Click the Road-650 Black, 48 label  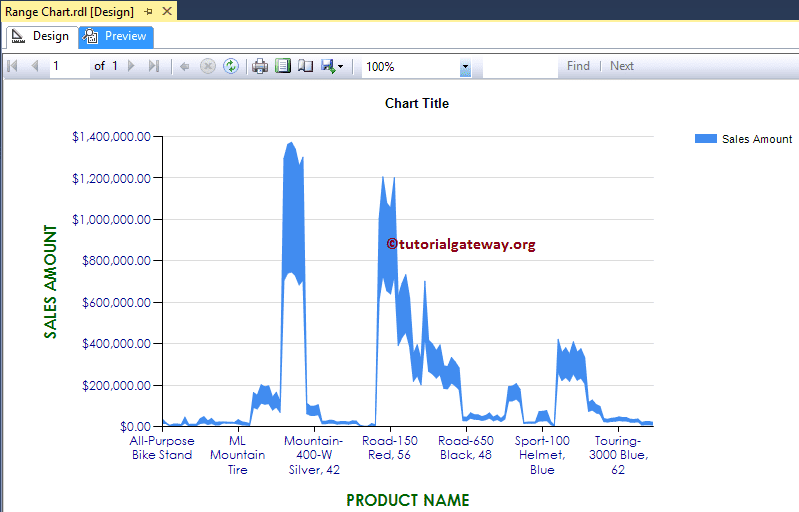point(466,448)
